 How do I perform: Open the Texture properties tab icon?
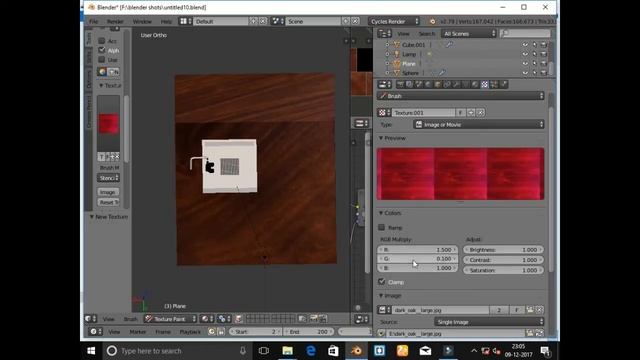[484, 84]
